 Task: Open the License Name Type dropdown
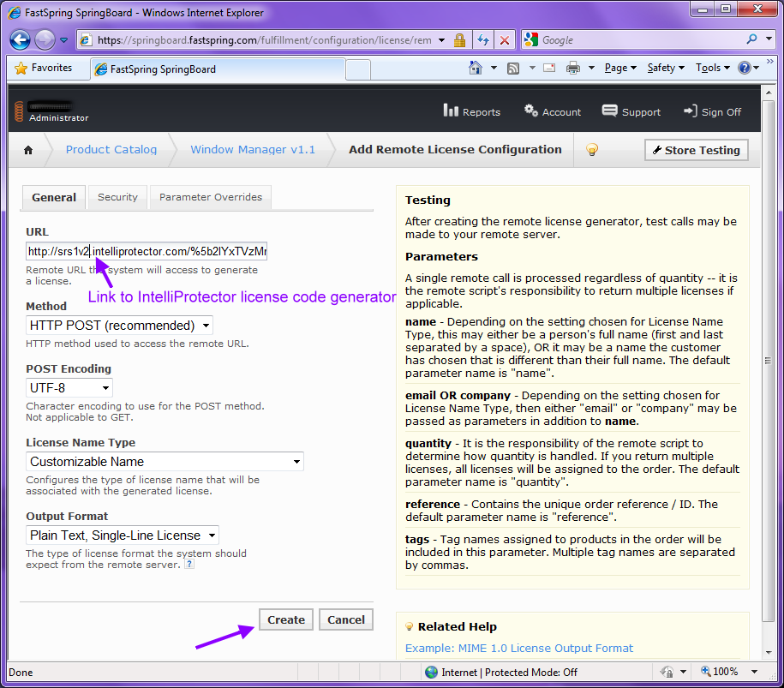pos(165,462)
